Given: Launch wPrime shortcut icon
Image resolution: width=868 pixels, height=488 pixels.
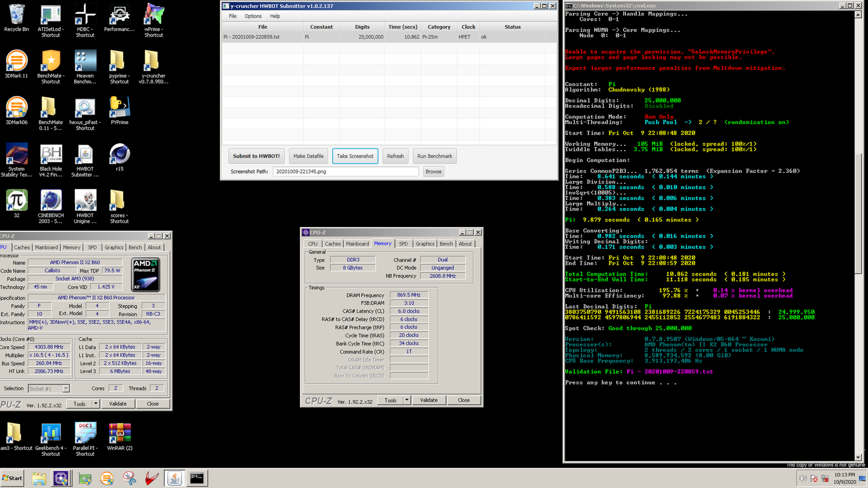Looking at the screenshot, I should tap(154, 20).
